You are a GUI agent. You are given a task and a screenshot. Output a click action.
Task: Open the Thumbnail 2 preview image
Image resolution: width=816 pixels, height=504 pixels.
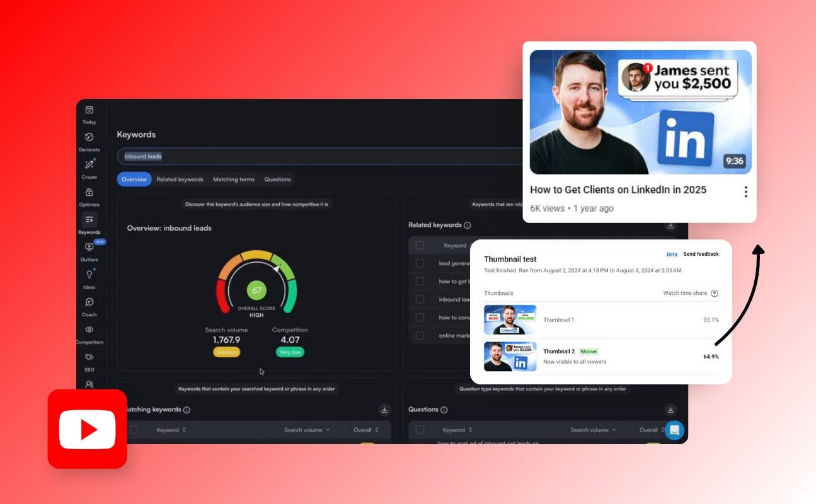[510, 357]
